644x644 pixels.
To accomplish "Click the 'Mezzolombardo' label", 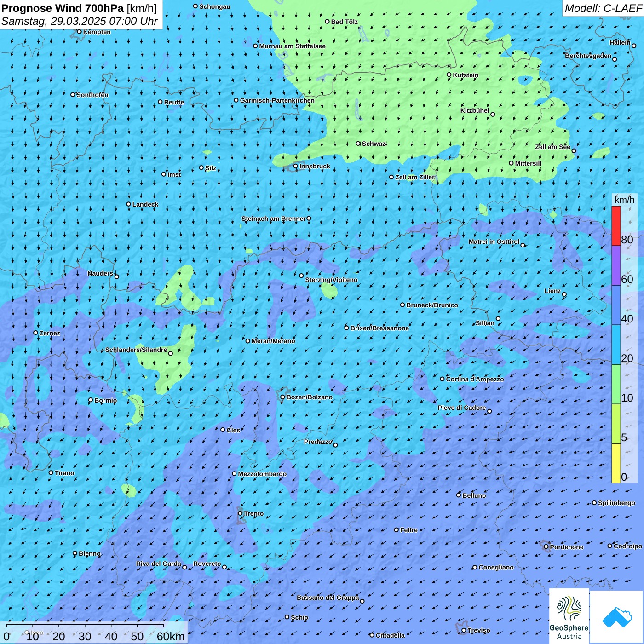I will coord(262,474).
